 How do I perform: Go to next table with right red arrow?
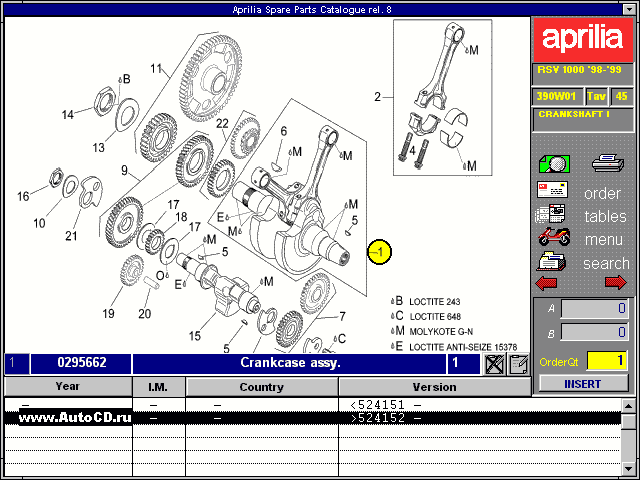pos(616,282)
